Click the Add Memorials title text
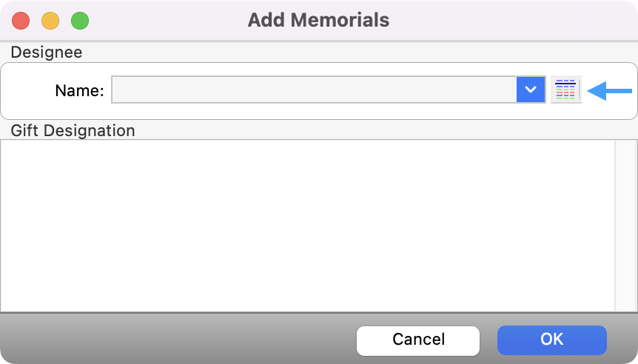This screenshot has width=638, height=364. click(318, 20)
